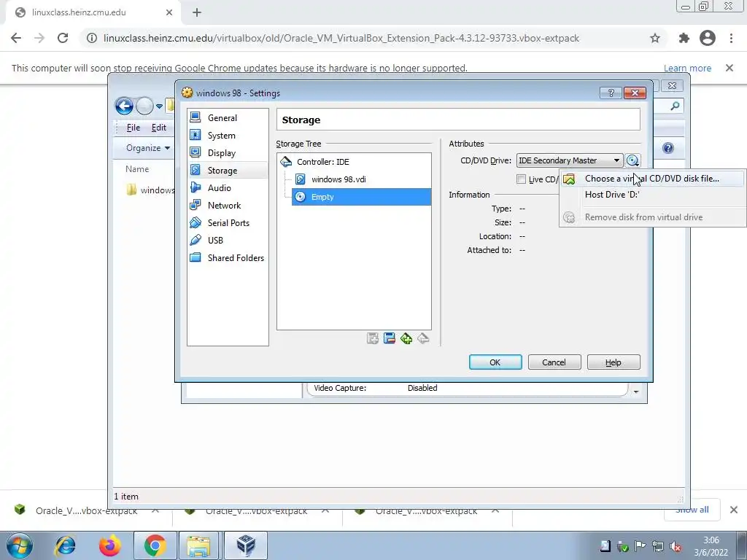Toggle the Live CD/DVD checkbox
Screen dimensions: 747x560
521,179
